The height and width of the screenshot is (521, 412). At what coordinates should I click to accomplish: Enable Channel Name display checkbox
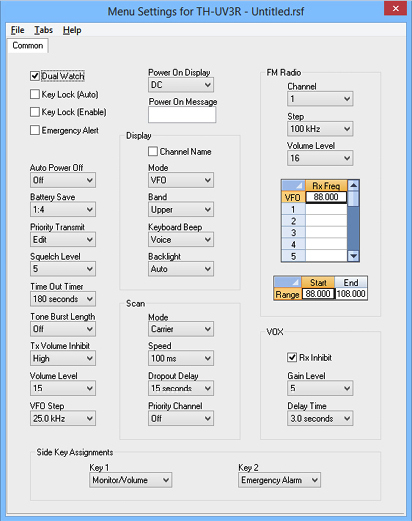(x=153, y=151)
